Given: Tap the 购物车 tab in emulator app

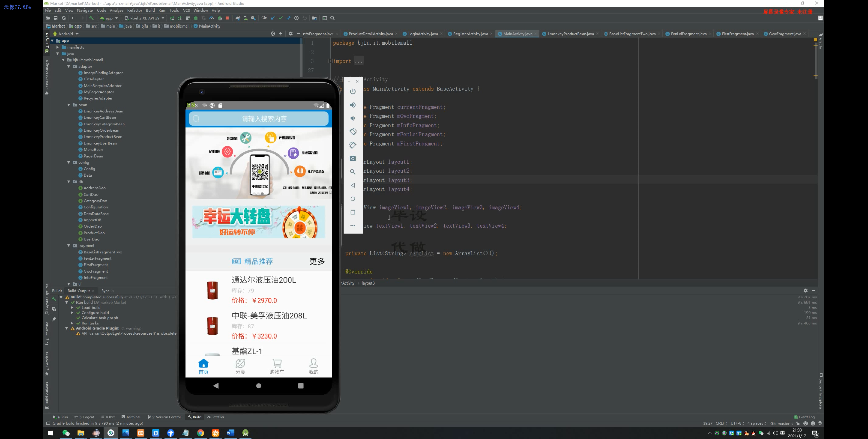Looking at the screenshot, I should (x=277, y=367).
